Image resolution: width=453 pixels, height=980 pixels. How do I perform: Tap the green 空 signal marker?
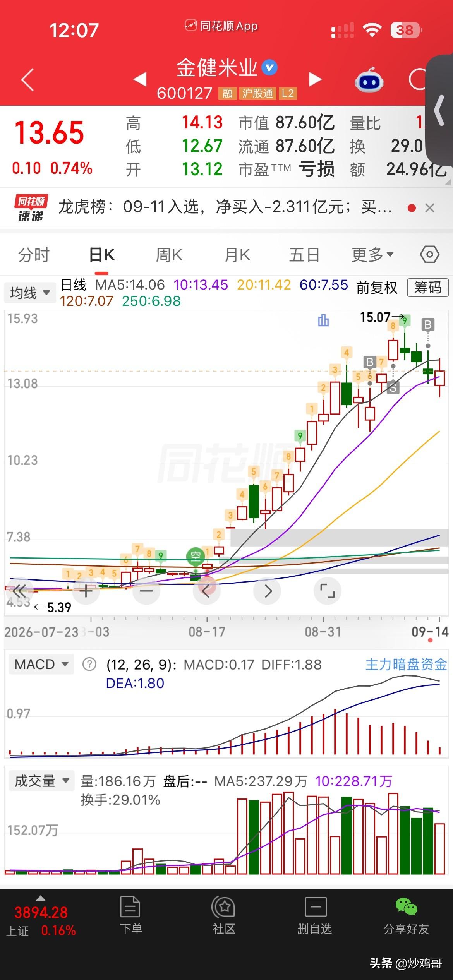196,556
